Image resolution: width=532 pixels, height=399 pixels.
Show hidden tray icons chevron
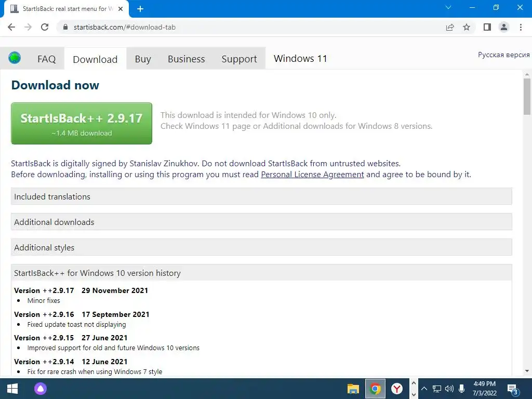pos(424,389)
